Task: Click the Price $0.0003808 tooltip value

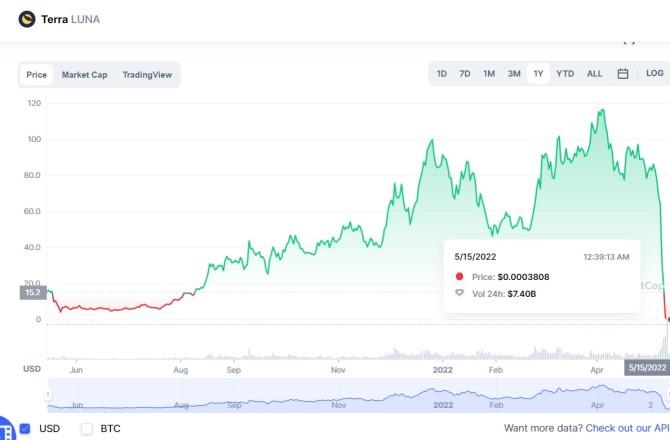Action: tap(523, 277)
